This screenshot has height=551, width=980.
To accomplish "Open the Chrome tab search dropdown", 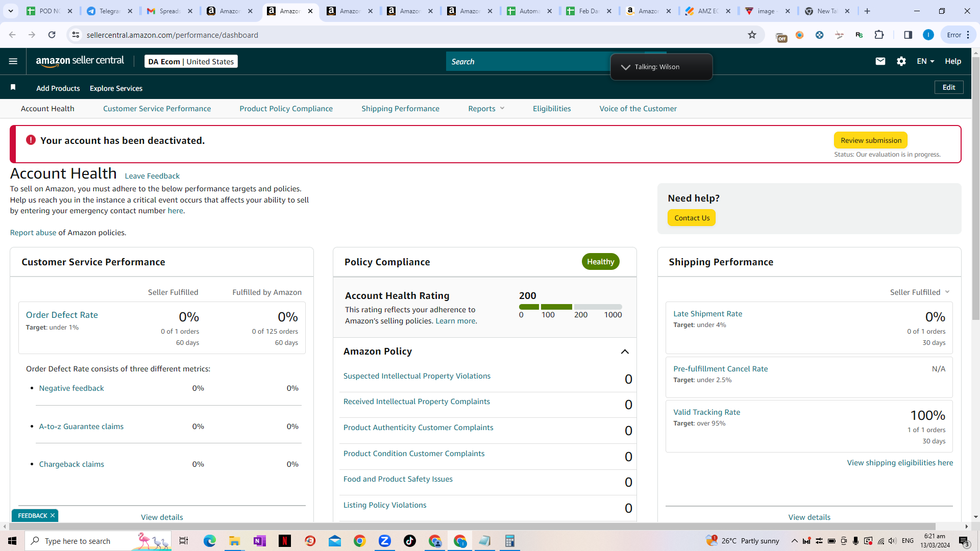I will point(10,11).
